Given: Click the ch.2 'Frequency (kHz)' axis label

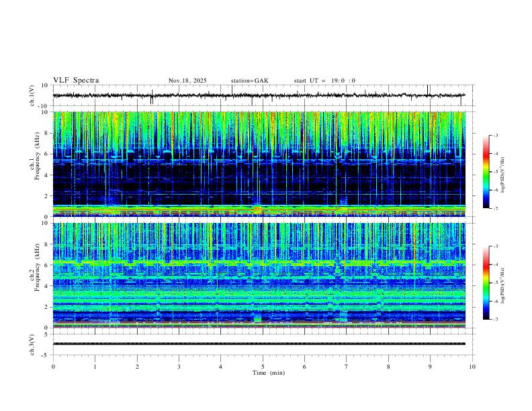Looking at the screenshot, I should click(x=38, y=267).
